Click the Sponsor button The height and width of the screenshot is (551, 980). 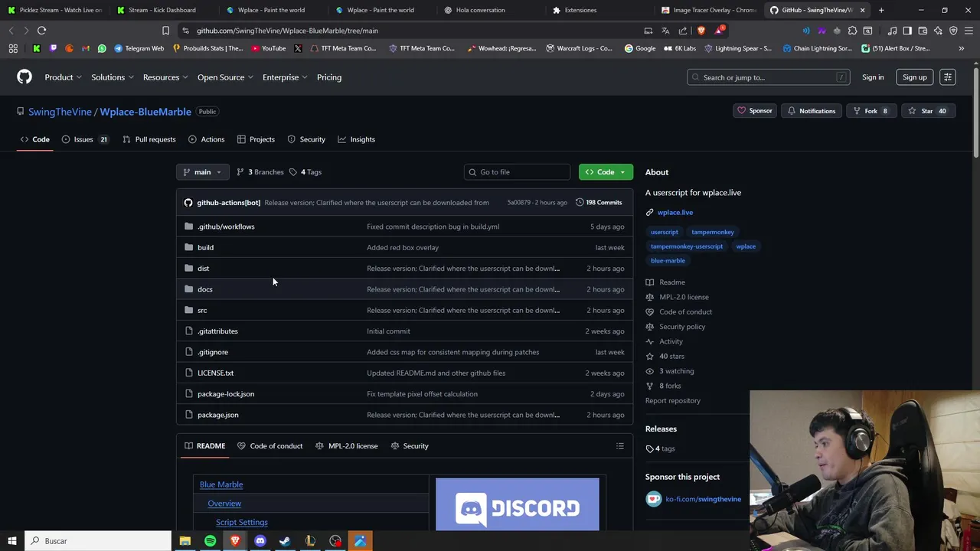pos(754,111)
